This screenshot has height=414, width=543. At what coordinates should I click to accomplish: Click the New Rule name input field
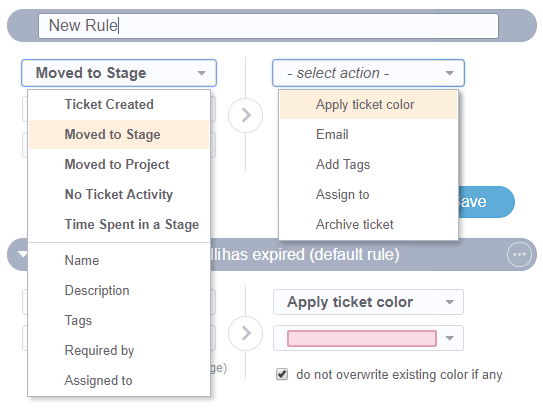coord(268,26)
